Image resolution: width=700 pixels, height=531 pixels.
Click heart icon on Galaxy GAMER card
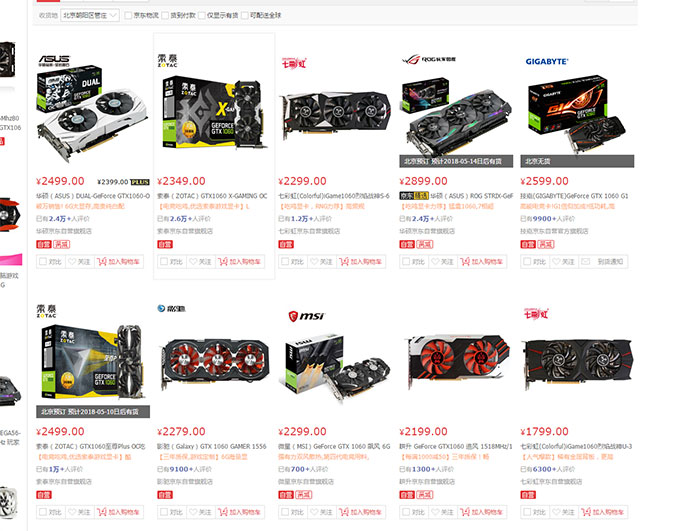point(193,512)
